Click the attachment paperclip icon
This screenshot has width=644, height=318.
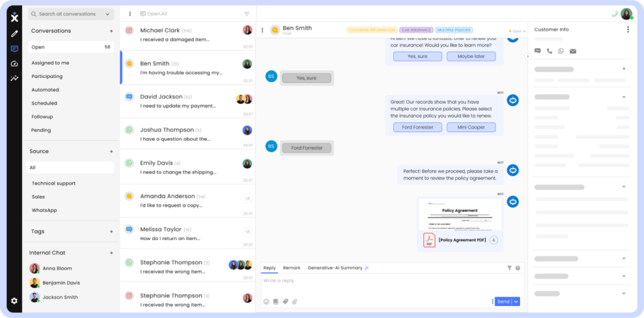coord(294,302)
